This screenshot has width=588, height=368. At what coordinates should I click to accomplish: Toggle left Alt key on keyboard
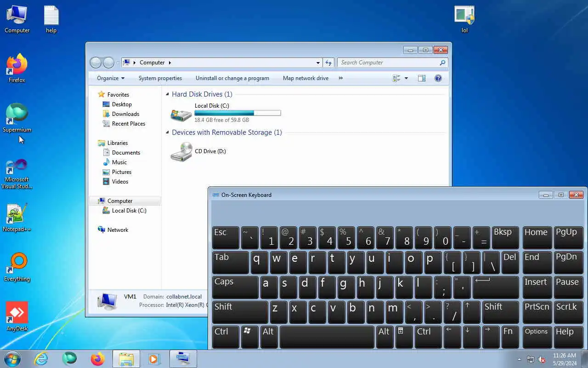point(270,337)
